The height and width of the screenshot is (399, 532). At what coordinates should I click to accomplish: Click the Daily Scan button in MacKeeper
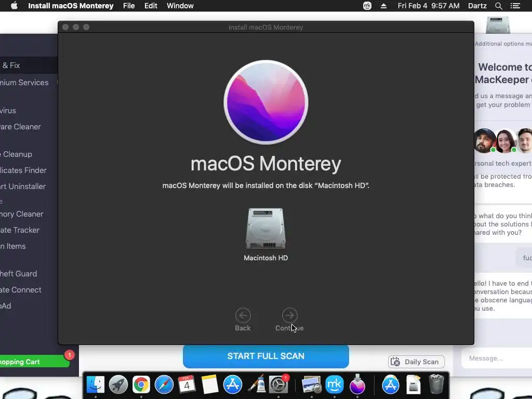[416, 362]
